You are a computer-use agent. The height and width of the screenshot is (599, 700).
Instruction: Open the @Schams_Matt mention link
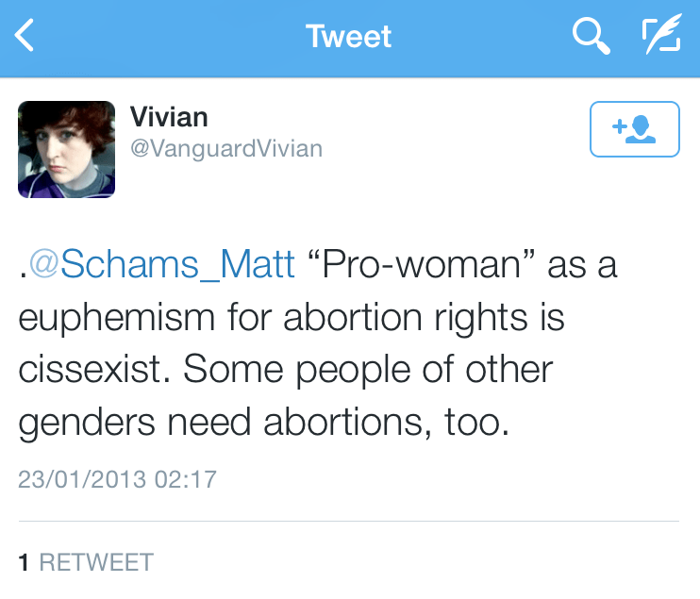pos(162,265)
